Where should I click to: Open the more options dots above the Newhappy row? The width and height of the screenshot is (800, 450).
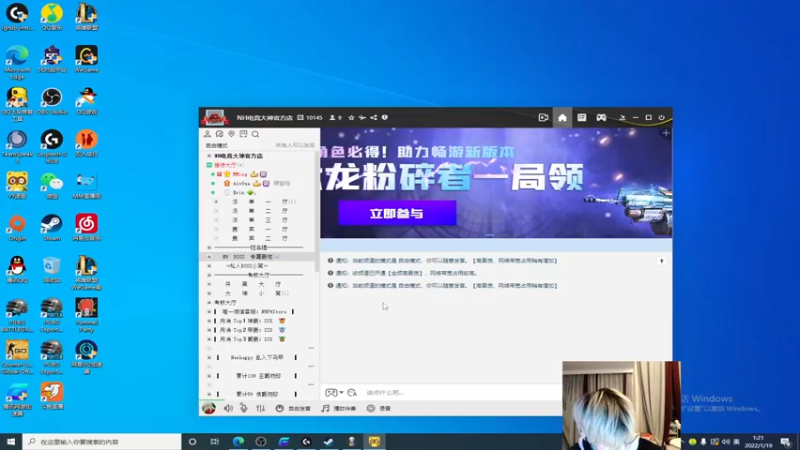[x=311, y=348]
